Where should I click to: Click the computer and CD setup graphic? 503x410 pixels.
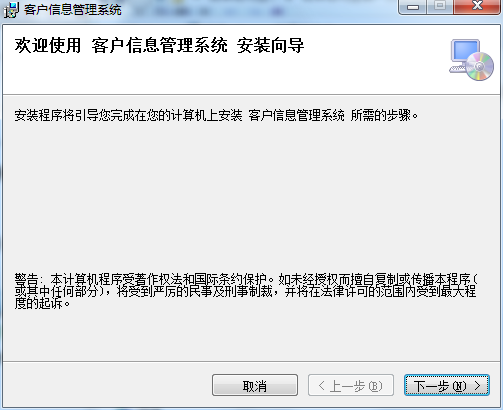point(471,60)
